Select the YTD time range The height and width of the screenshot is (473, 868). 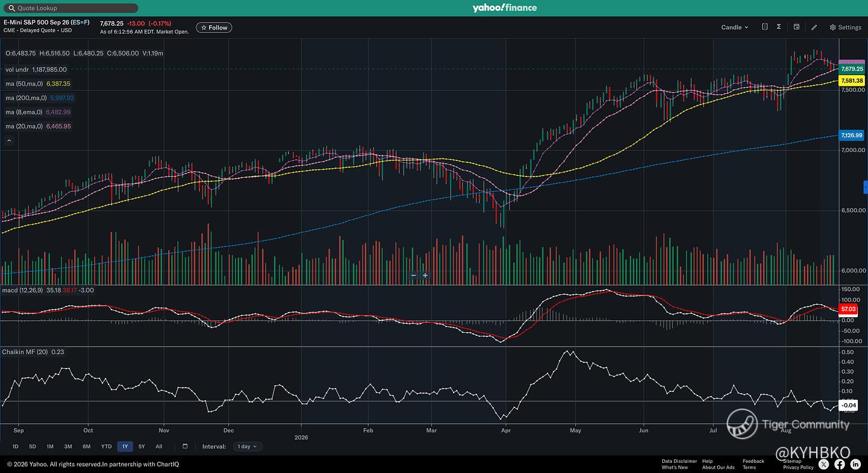pos(106,446)
